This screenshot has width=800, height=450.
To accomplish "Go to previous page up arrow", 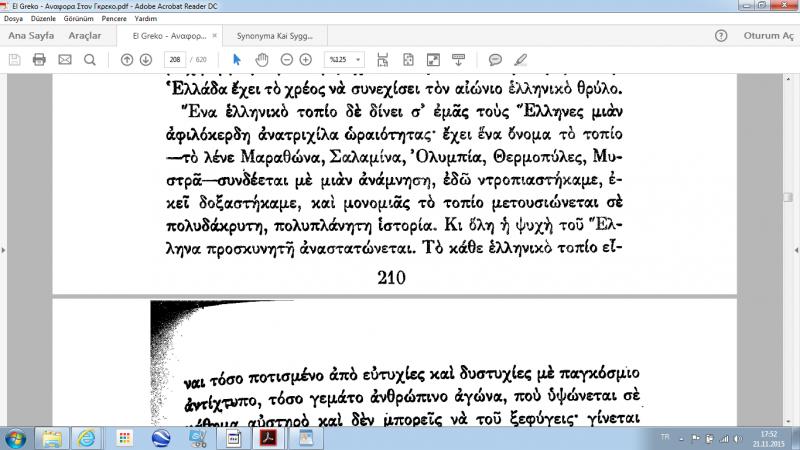I will (x=127, y=60).
